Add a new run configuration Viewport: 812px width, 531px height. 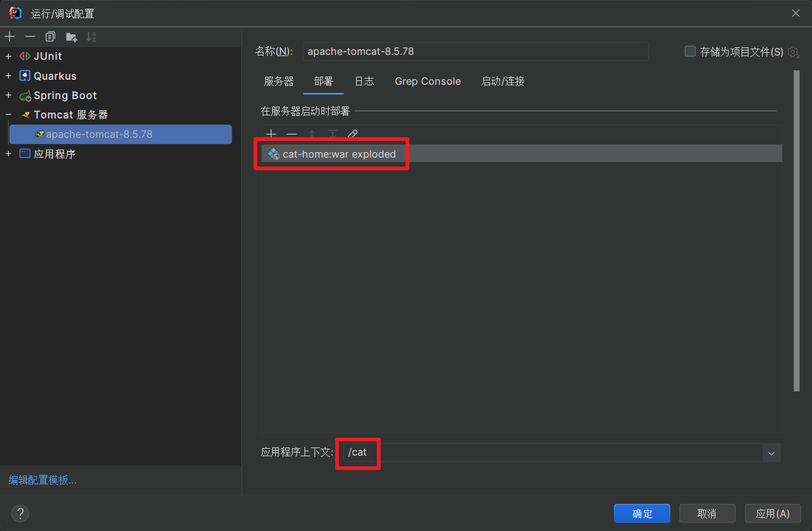click(x=9, y=37)
